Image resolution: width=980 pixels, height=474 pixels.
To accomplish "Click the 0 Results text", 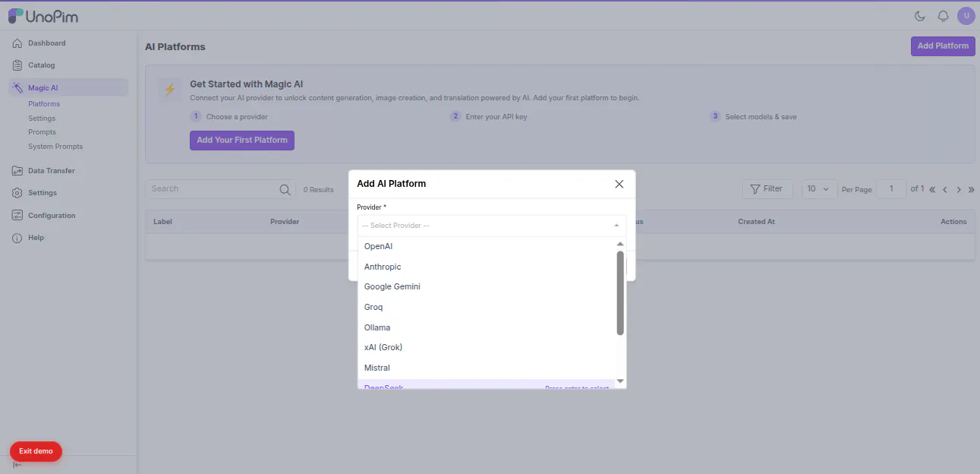I will click(319, 190).
